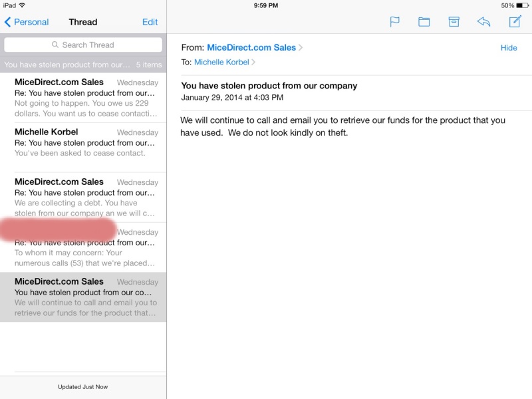Compose a new message with the pencil icon

[x=515, y=21]
